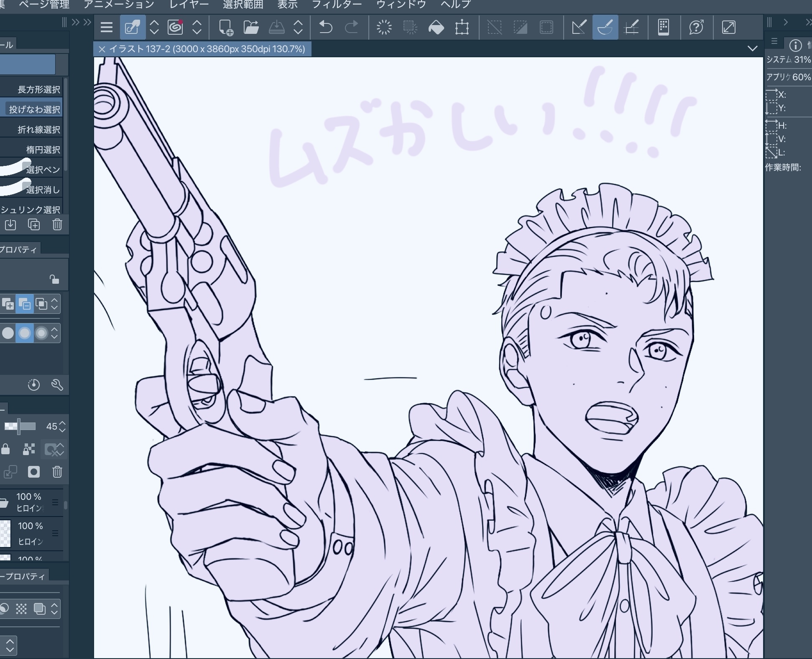The width and height of the screenshot is (812, 659).
Task: Click the Scale/Rotate transform icon
Action: (462, 28)
